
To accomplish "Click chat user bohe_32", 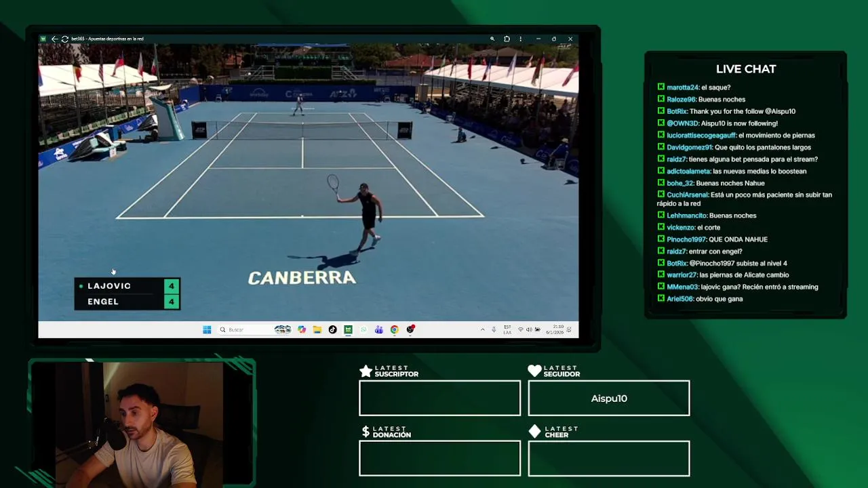I will click(680, 183).
